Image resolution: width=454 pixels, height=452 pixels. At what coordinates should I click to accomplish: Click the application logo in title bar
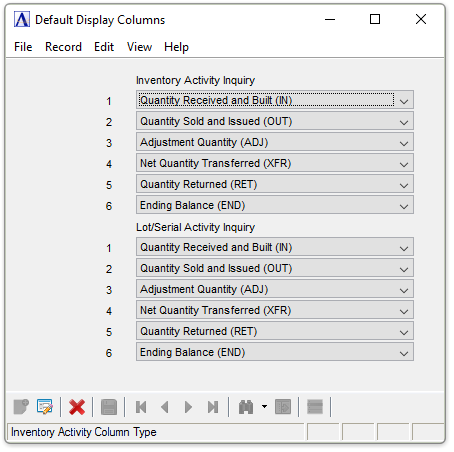tap(22, 19)
